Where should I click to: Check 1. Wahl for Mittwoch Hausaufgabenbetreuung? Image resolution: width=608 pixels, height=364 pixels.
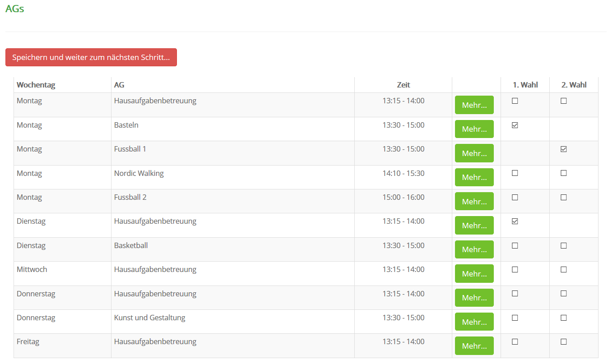point(515,270)
